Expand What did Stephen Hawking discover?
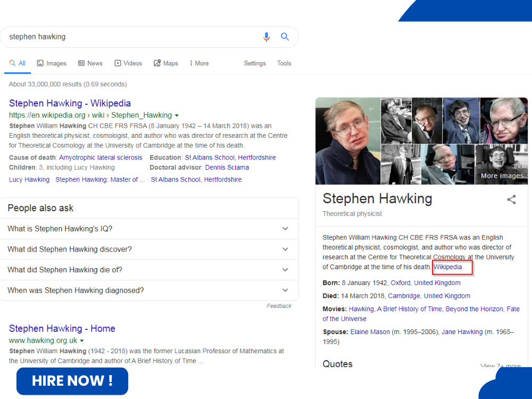 pyautogui.click(x=149, y=249)
